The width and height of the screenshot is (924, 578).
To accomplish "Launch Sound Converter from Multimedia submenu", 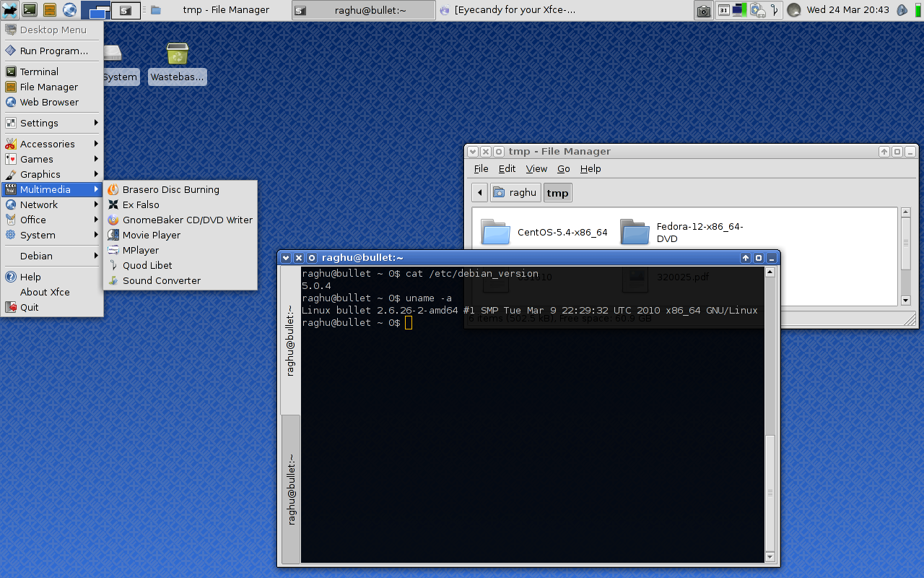I will (x=180, y=280).
